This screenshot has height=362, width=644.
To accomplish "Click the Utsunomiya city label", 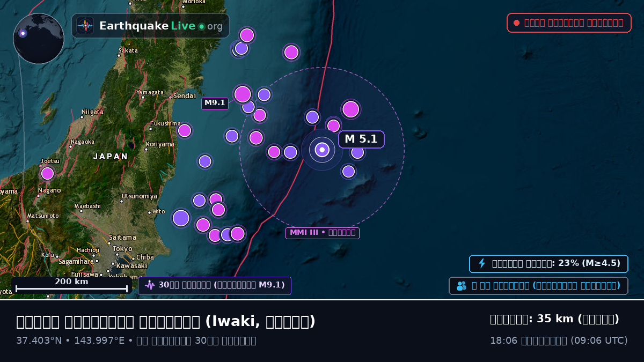I will click(140, 196).
